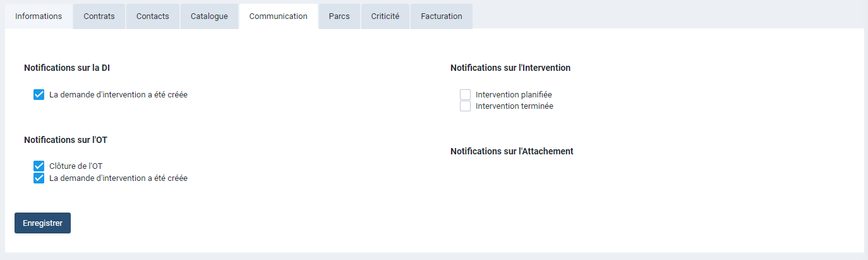Tick the Intervention terminée checkbox

point(466,106)
